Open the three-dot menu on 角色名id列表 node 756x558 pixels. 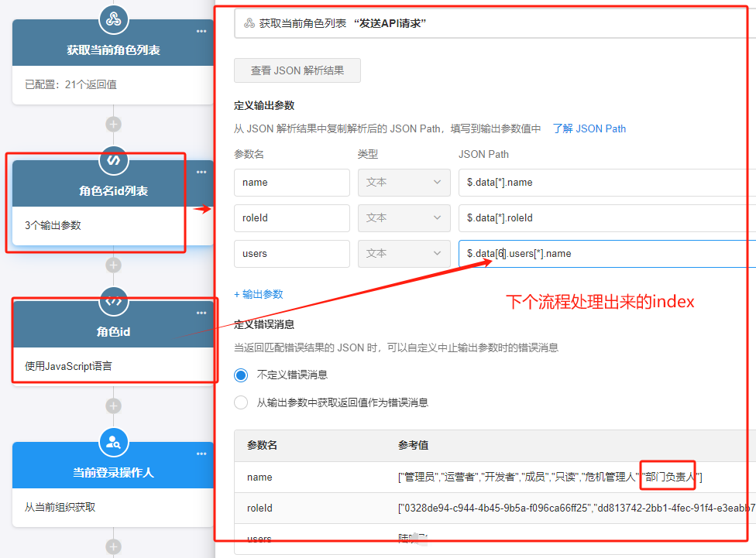201,173
